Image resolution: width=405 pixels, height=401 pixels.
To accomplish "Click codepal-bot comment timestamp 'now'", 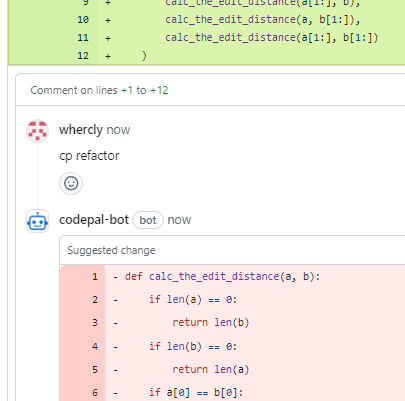I will click(x=179, y=220).
